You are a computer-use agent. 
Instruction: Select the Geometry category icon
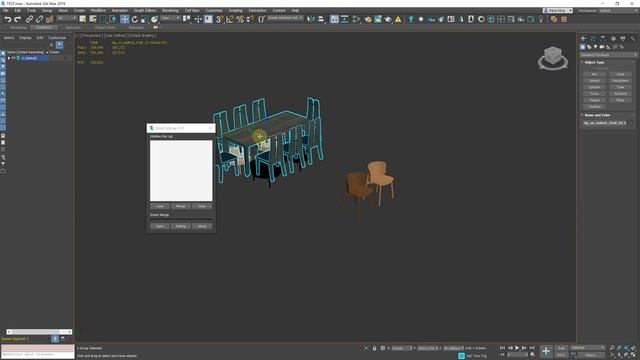point(582,47)
